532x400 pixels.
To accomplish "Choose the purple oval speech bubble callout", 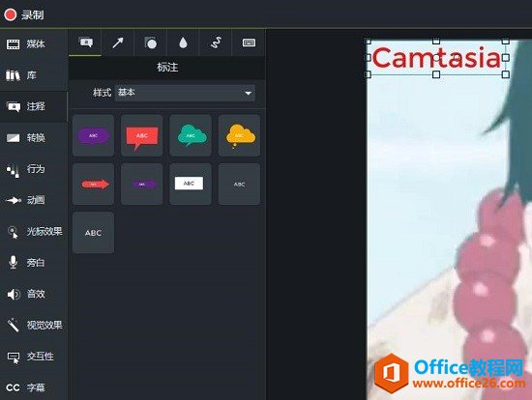I will (93, 135).
